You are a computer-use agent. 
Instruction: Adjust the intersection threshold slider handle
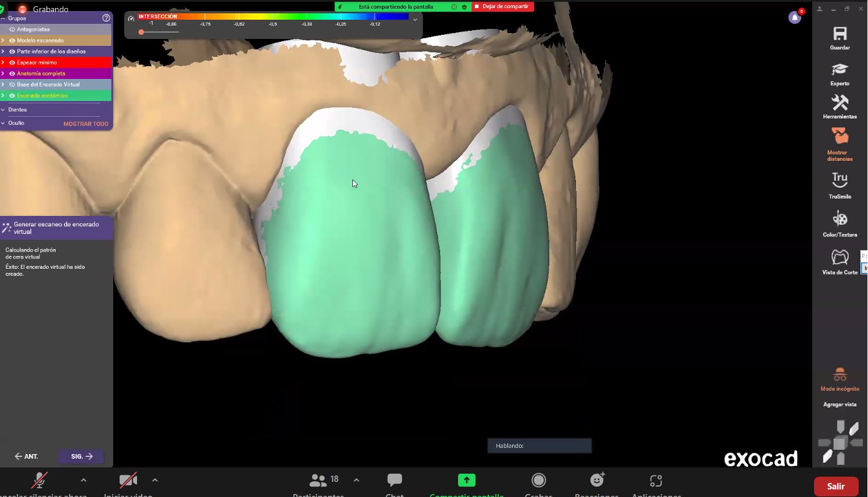tap(141, 32)
